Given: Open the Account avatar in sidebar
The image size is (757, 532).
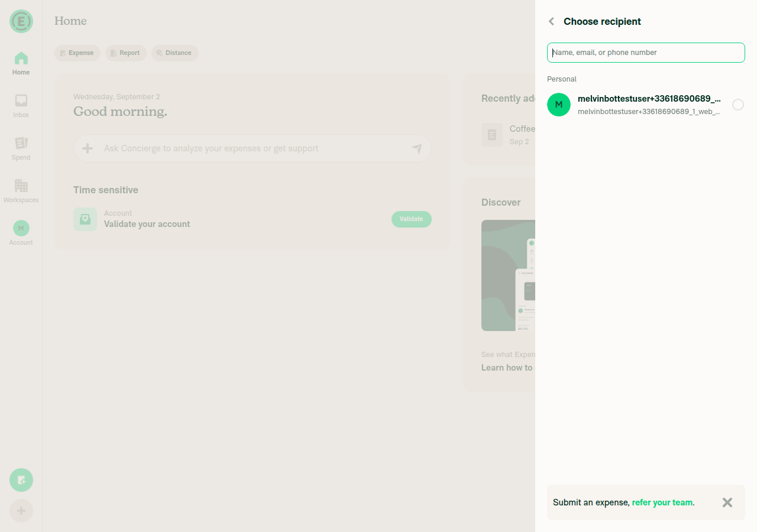Looking at the screenshot, I should 21,228.
